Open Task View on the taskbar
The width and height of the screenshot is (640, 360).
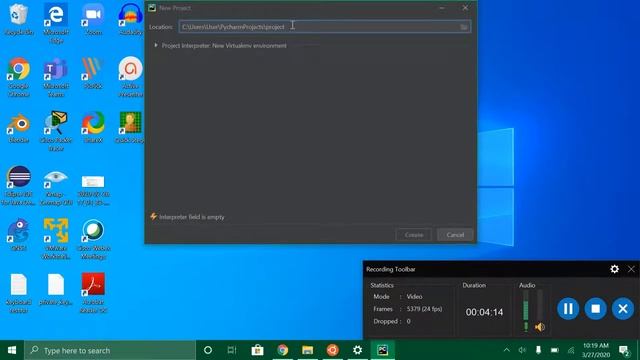232,350
